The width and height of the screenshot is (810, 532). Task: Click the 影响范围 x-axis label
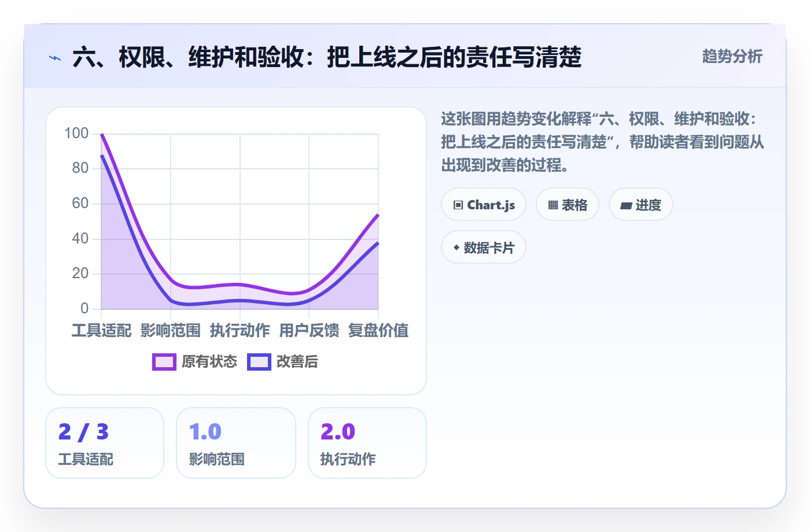pos(171,331)
